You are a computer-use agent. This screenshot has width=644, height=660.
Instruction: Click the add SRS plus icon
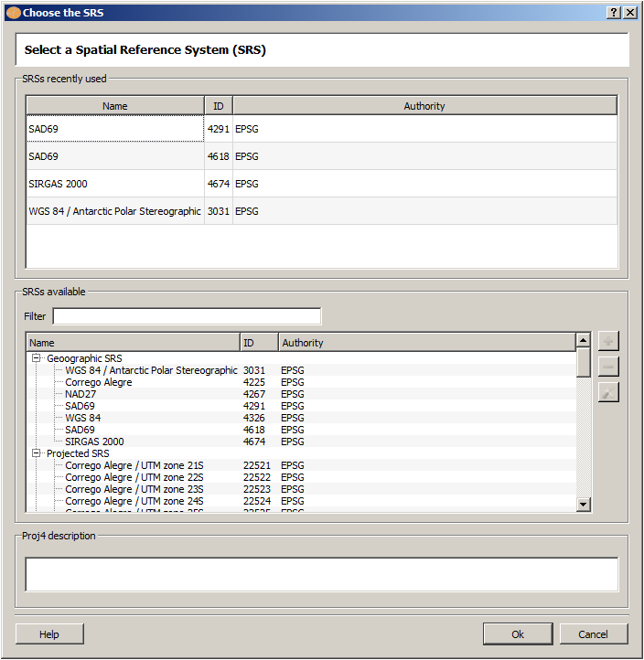[608, 341]
